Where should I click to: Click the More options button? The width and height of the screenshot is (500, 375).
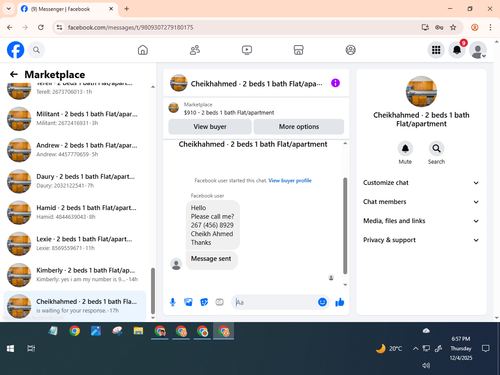tap(299, 127)
